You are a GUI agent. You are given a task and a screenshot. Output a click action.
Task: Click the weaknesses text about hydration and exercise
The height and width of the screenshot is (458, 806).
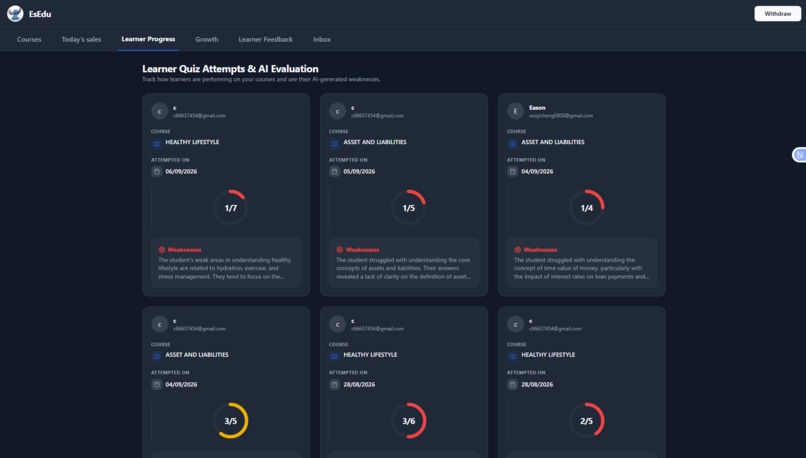[x=225, y=268]
